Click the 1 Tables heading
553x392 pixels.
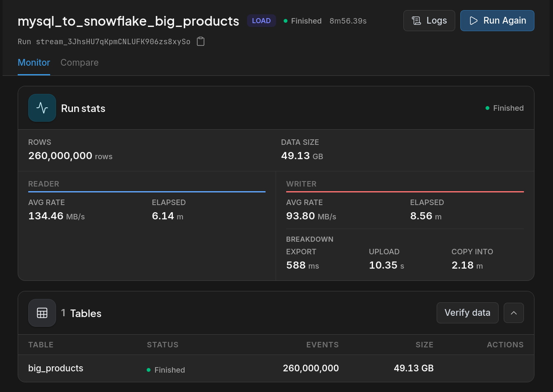81,313
